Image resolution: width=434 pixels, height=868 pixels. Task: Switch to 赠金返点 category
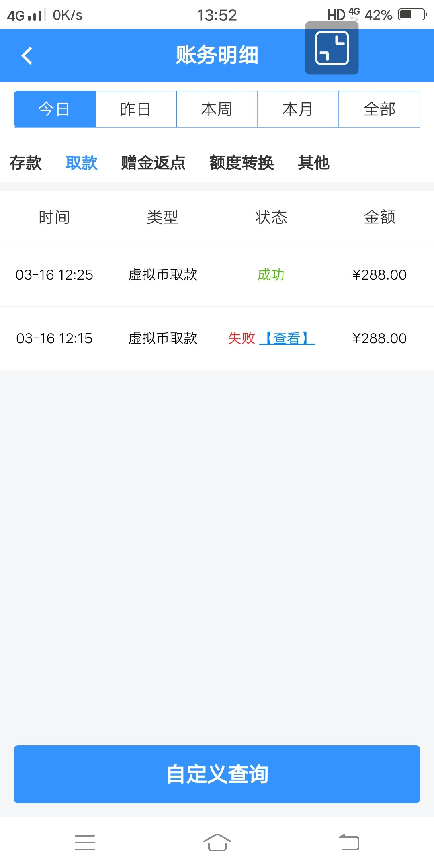coord(153,163)
